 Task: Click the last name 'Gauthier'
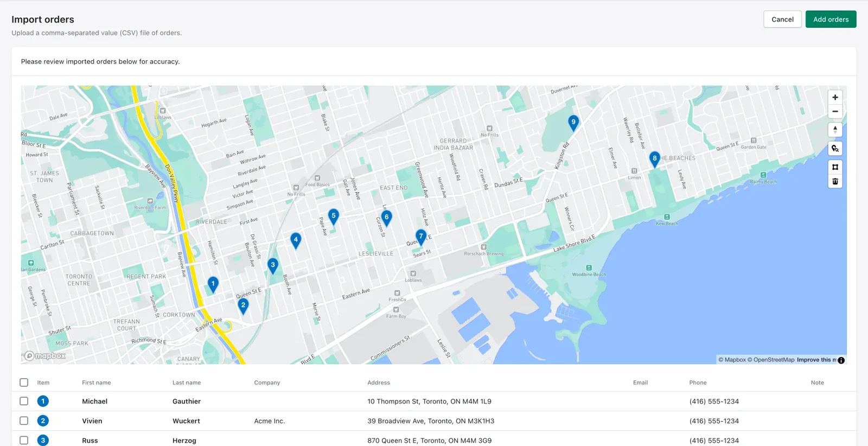[187, 402]
